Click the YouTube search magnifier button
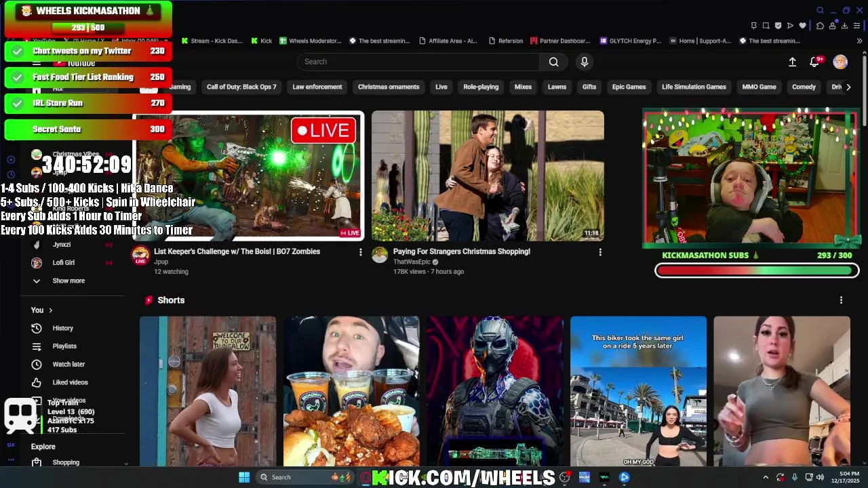868x488 pixels. click(554, 62)
